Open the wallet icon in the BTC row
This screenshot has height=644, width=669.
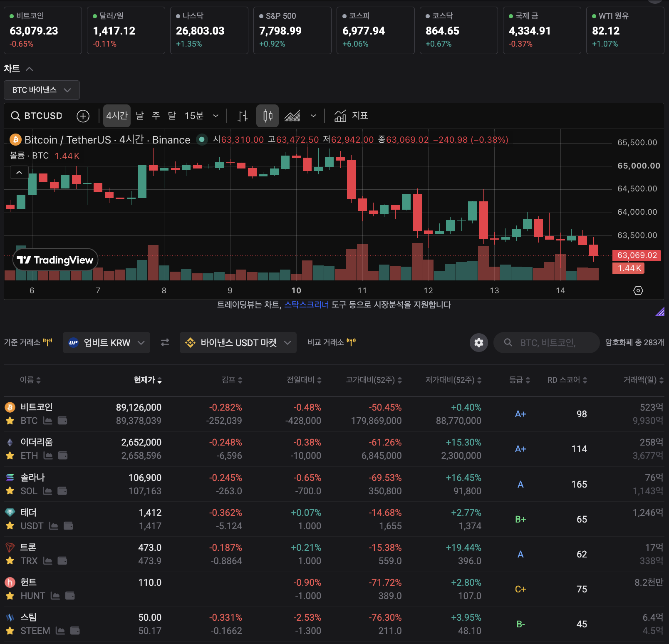[62, 421]
